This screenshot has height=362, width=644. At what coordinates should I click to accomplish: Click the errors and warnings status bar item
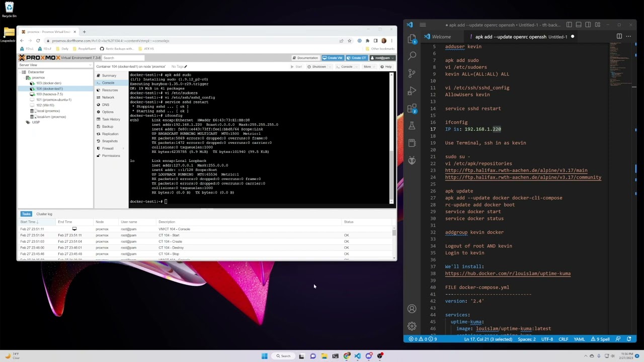click(423, 339)
